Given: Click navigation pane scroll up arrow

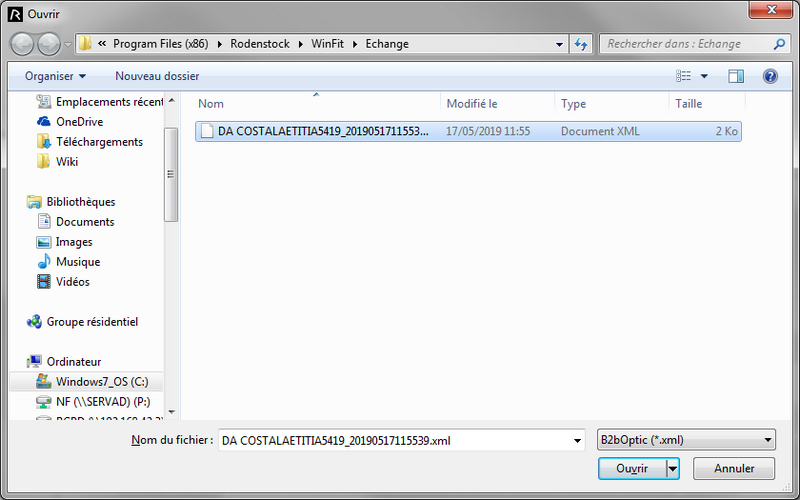Looking at the screenshot, I should coord(171,100).
